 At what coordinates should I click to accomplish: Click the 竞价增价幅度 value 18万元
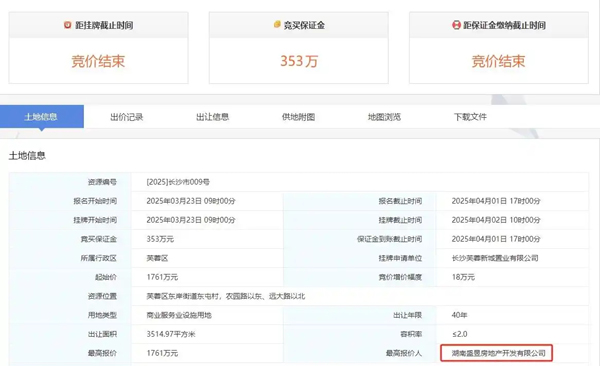pos(463,277)
